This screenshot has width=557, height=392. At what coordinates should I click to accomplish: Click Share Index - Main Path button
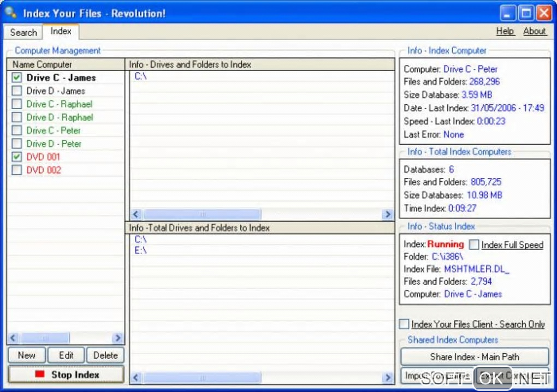[x=475, y=357]
